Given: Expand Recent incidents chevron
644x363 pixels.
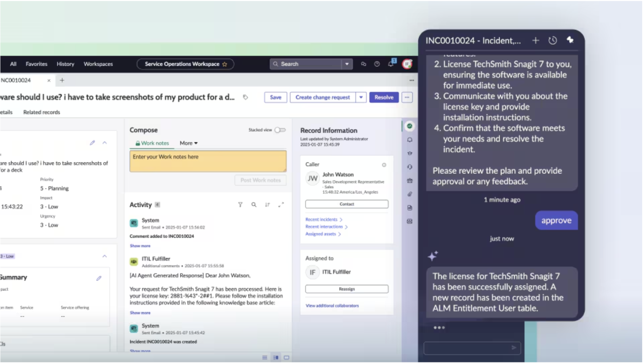Looking at the screenshot, I should pos(341,220).
